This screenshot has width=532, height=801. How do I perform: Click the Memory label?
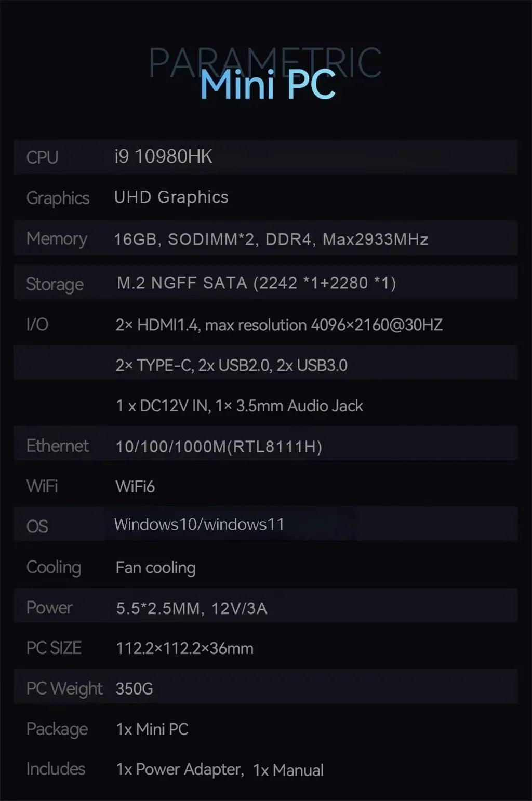coord(57,239)
